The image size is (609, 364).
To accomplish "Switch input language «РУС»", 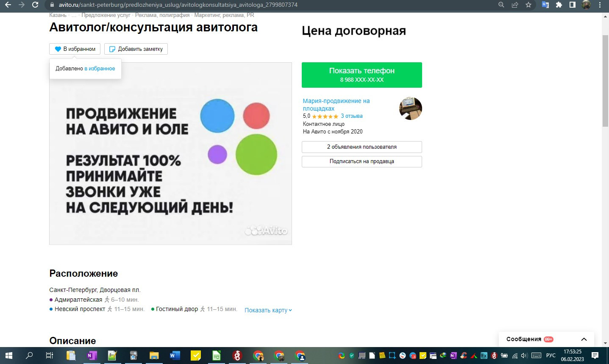I will point(551,356).
